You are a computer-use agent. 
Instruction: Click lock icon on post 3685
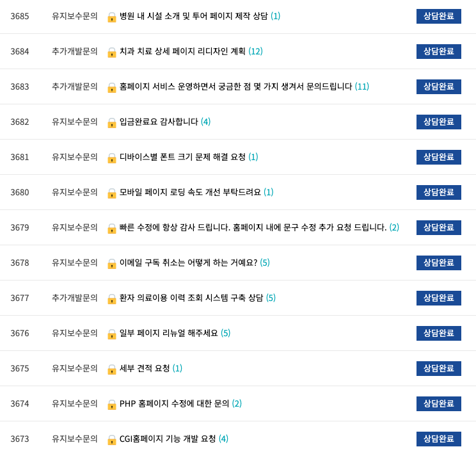click(112, 17)
